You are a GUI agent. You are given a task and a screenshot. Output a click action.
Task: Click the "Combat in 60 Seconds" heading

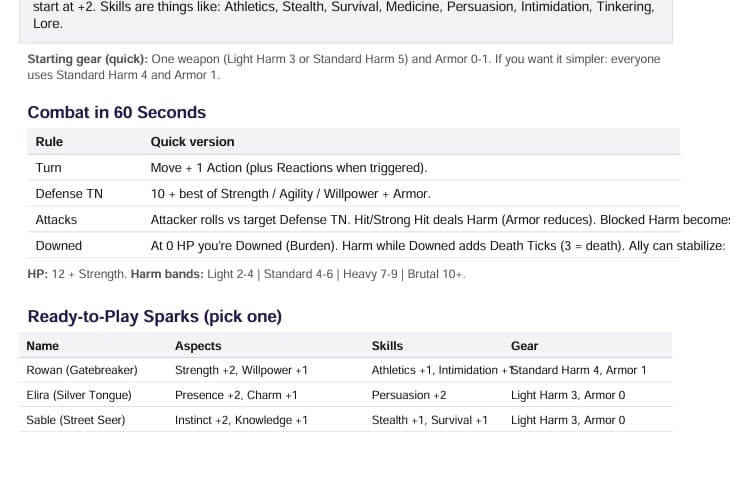(x=117, y=112)
